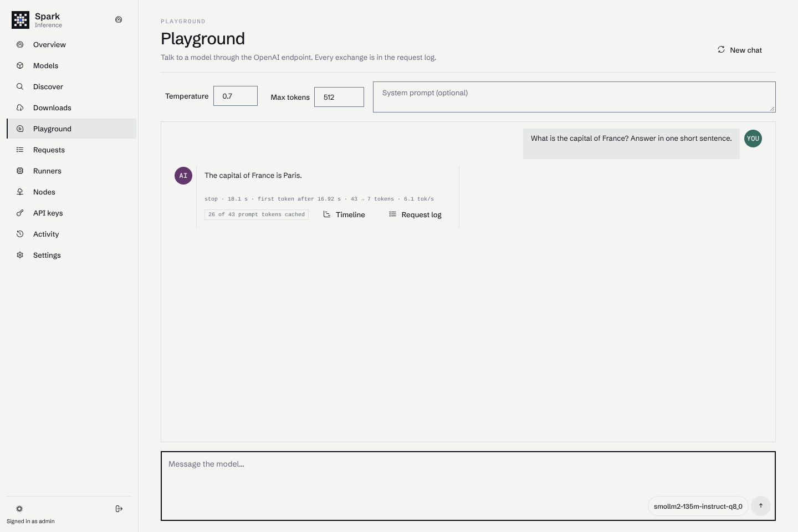Click the API keys key icon

coord(20,213)
